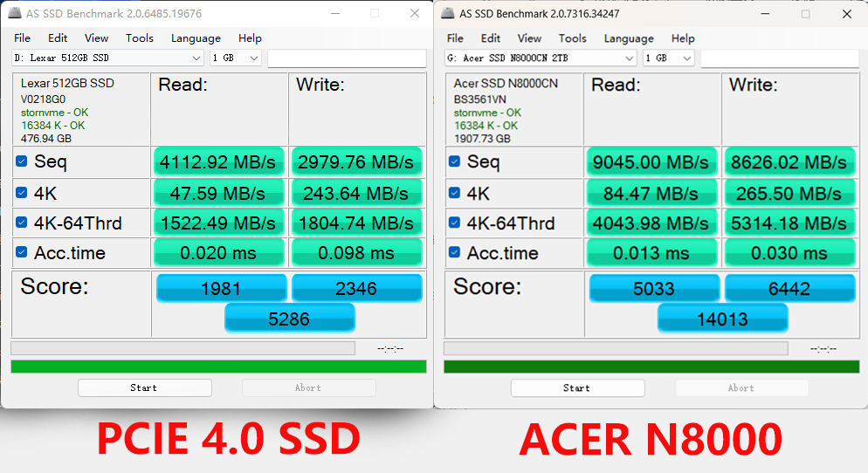The image size is (868, 473).
Task: Expand the drive selector showing Acer SSD N8000CN 2TB
Action: [x=541, y=58]
